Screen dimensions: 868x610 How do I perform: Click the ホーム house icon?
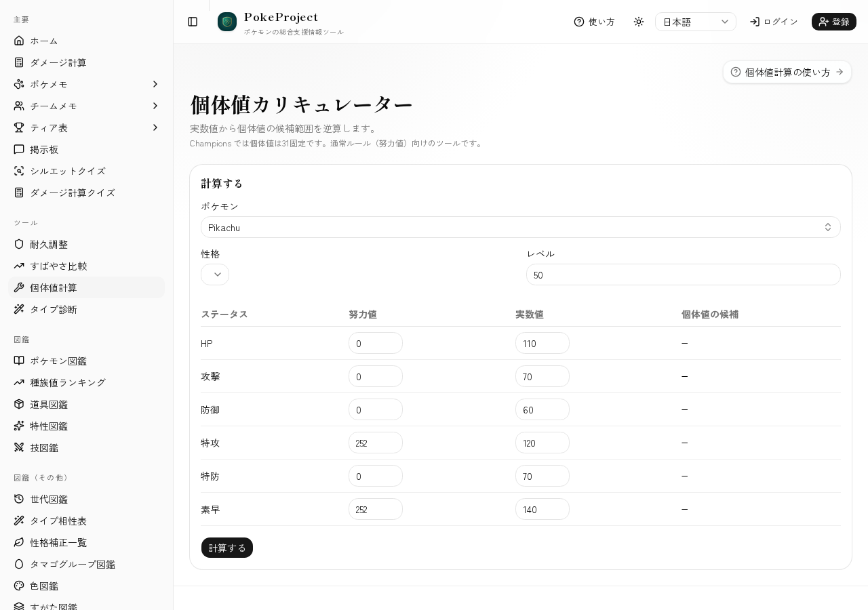(19, 41)
